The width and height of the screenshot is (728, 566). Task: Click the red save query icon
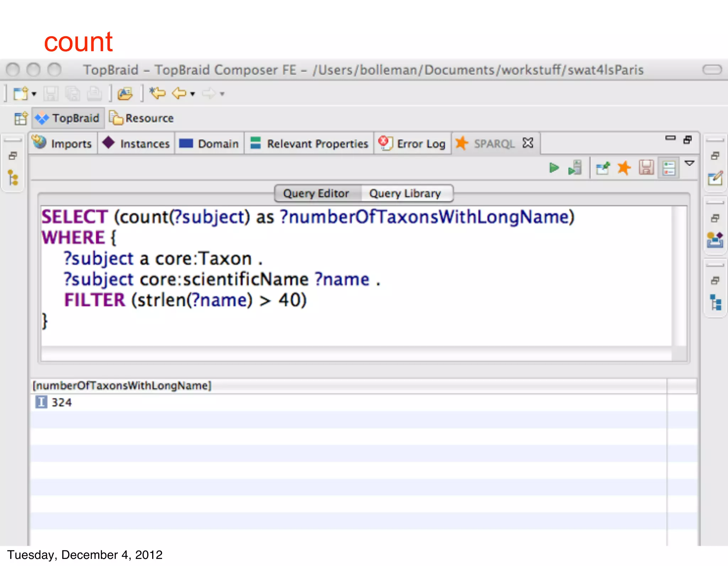point(646,168)
